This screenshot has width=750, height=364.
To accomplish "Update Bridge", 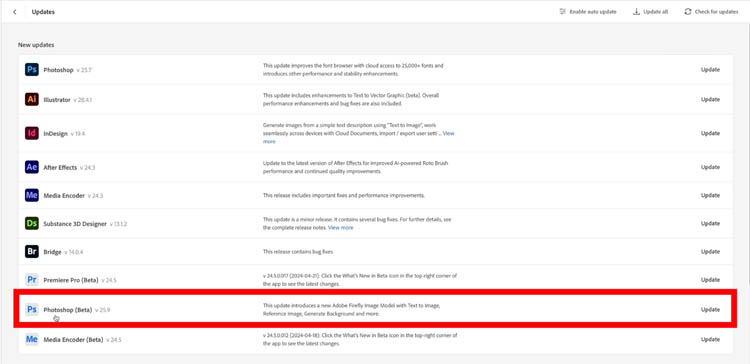I will coord(710,252).
